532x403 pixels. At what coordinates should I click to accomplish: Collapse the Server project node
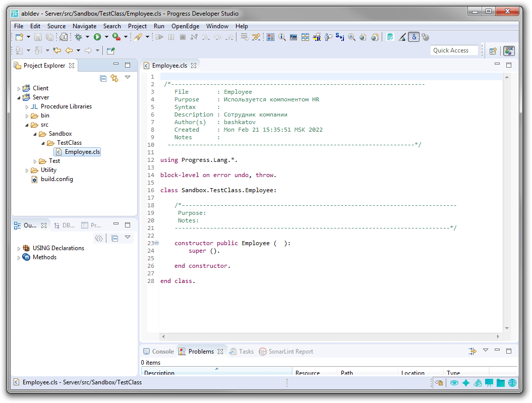tap(19, 98)
